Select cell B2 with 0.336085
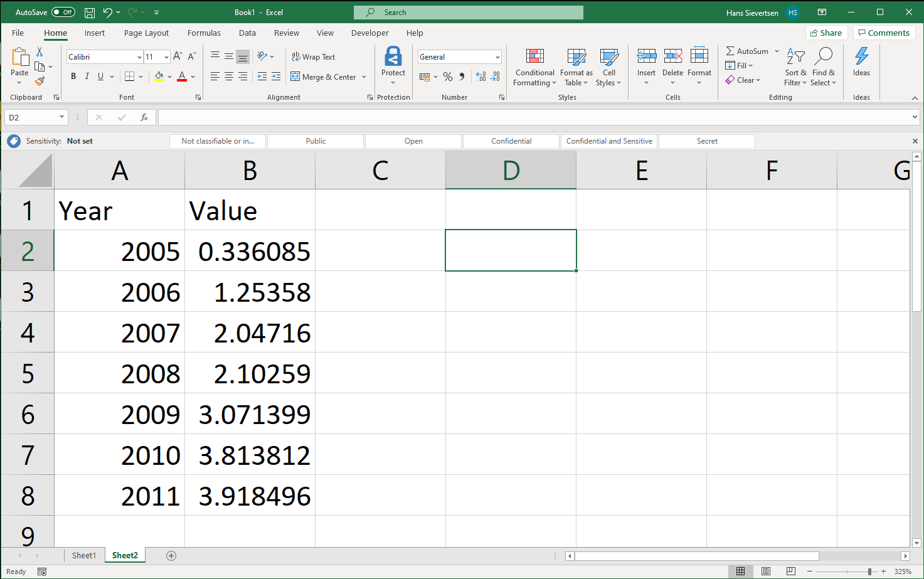 tap(250, 251)
